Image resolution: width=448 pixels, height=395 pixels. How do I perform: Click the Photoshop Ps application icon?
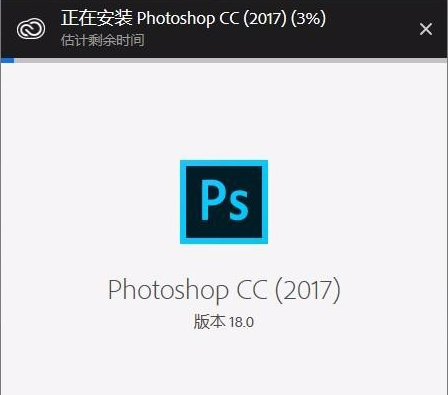pyautogui.click(x=224, y=202)
